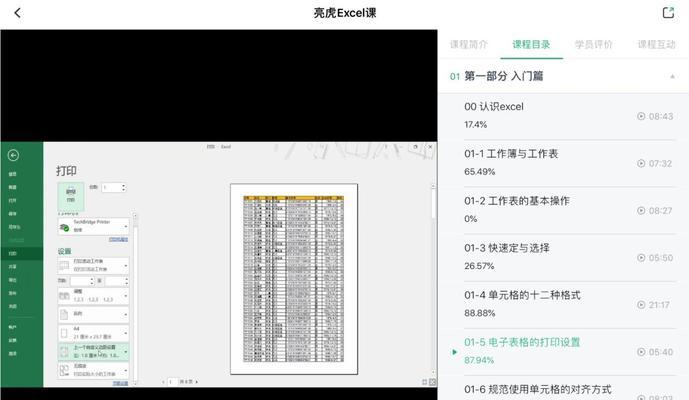689x400 pixels.
Task: Go to next preview page arrow
Action: [197, 382]
